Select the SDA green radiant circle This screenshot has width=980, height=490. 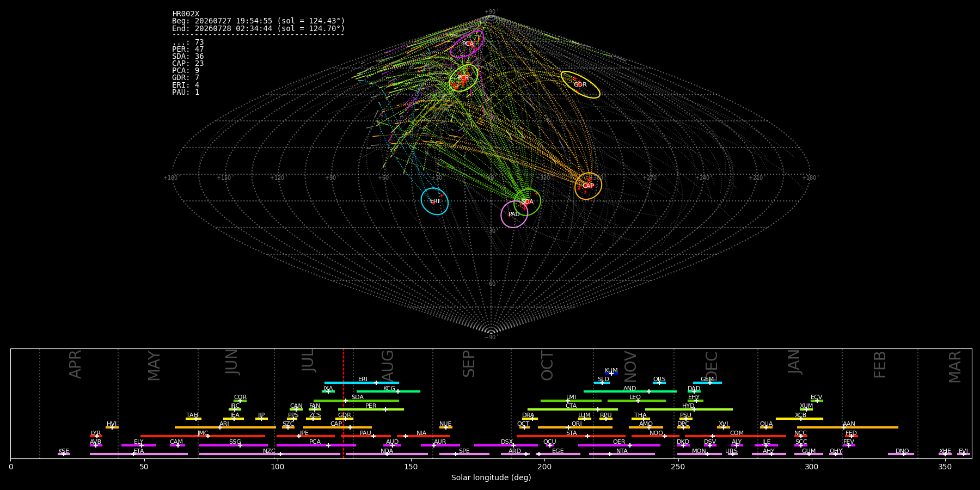point(527,202)
